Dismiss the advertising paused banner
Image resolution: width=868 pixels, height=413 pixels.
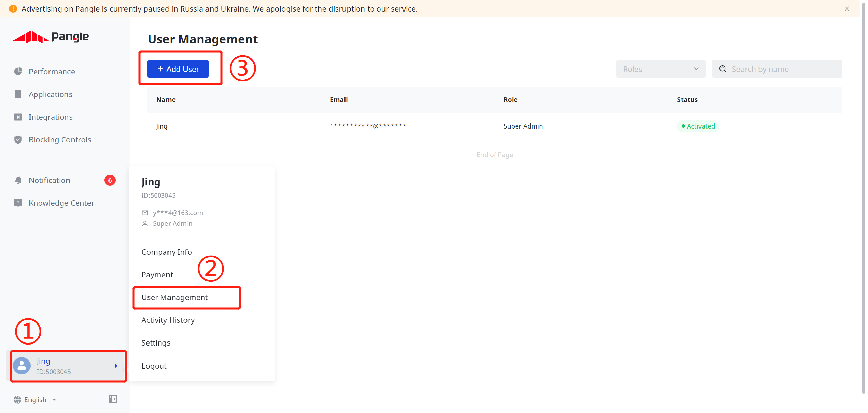847,9
